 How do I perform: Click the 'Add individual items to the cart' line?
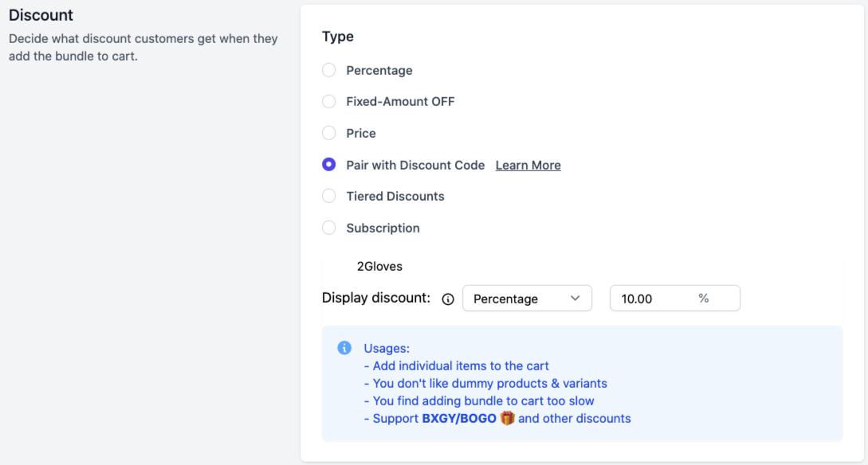point(456,365)
